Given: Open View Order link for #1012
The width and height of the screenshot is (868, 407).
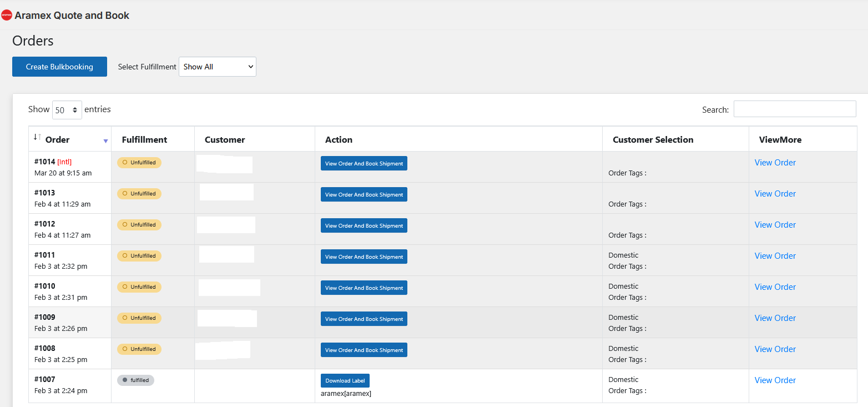Looking at the screenshot, I should [x=775, y=225].
